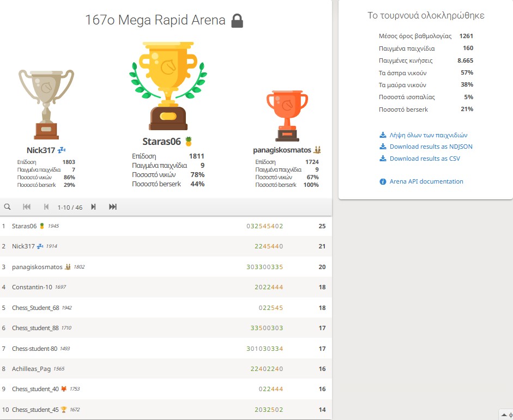Viewport: 513px width, 420px height.
Task: Select panagiskosmatos row in standings
Action: click(x=166, y=267)
